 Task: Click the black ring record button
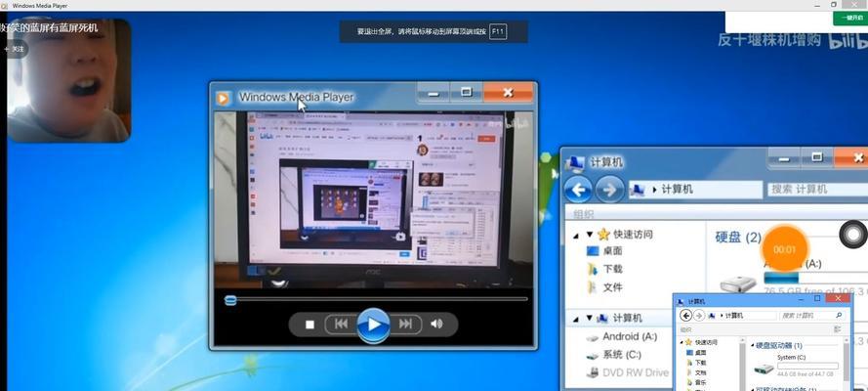pyautogui.click(x=853, y=236)
